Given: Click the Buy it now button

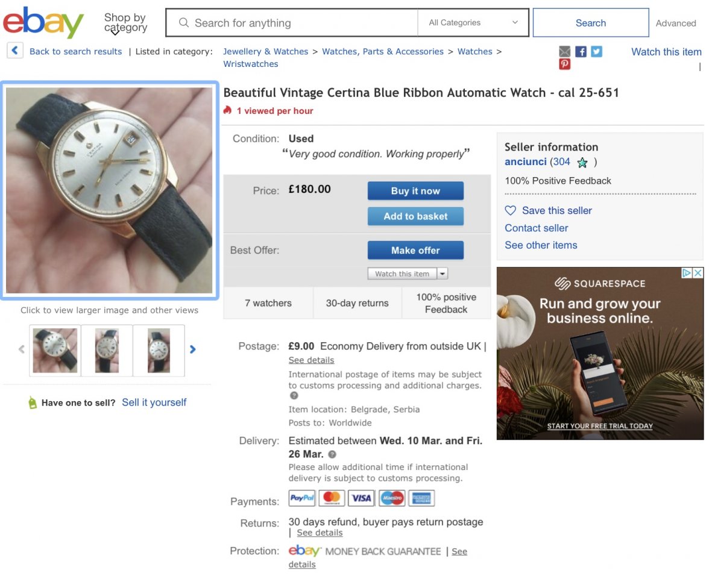Looking at the screenshot, I should (415, 191).
